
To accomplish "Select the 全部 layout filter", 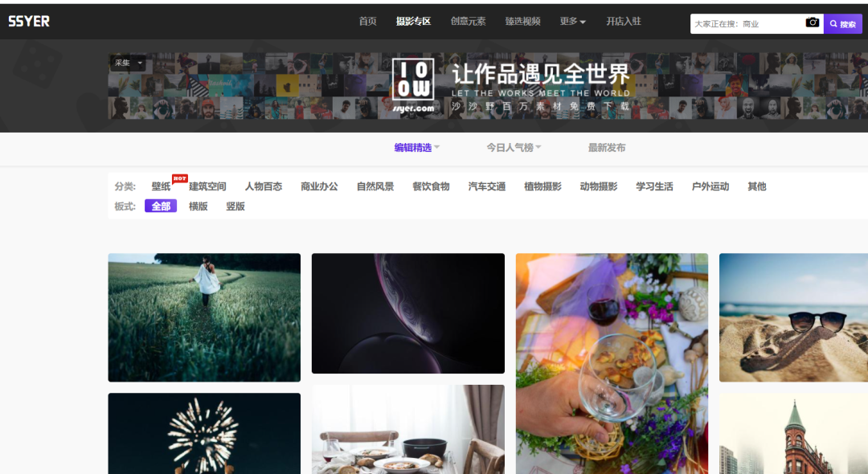I will tap(161, 206).
